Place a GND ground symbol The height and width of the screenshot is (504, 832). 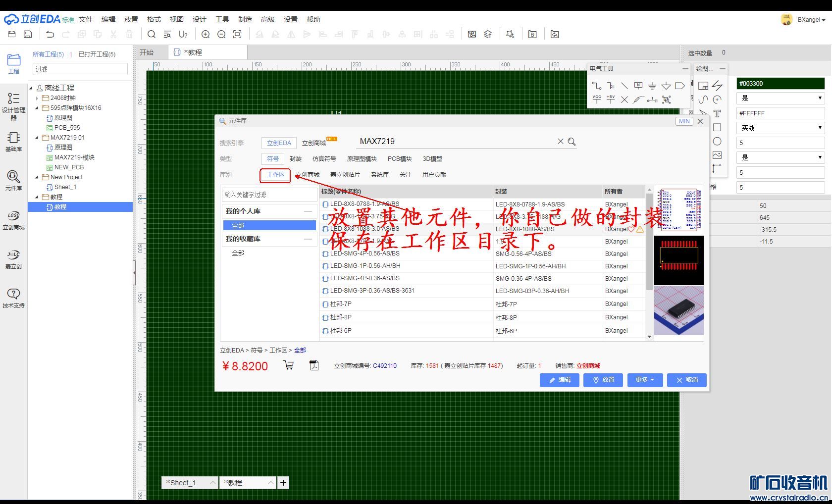click(x=652, y=86)
